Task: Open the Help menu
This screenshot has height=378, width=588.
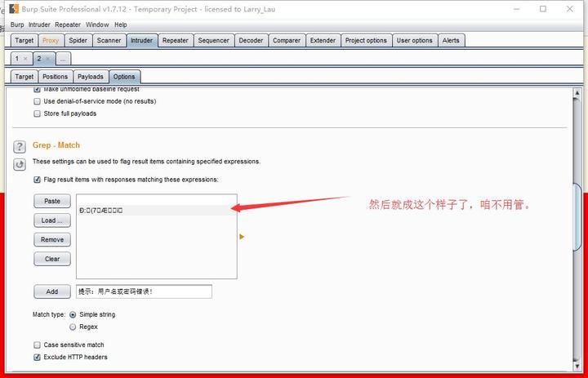Action: 120,24
